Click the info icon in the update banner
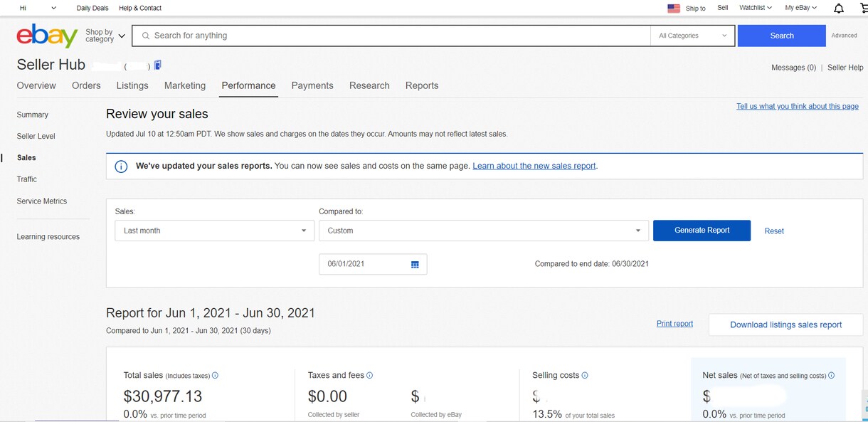This screenshot has width=868, height=422. point(121,167)
